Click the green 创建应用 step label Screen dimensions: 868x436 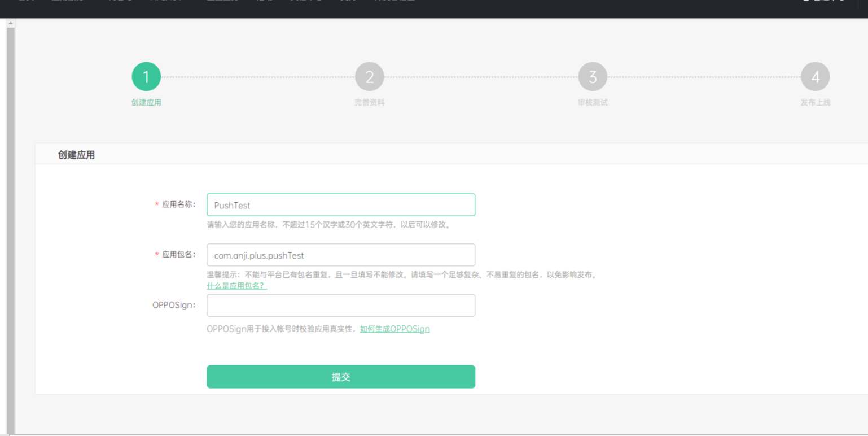(x=146, y=103)
